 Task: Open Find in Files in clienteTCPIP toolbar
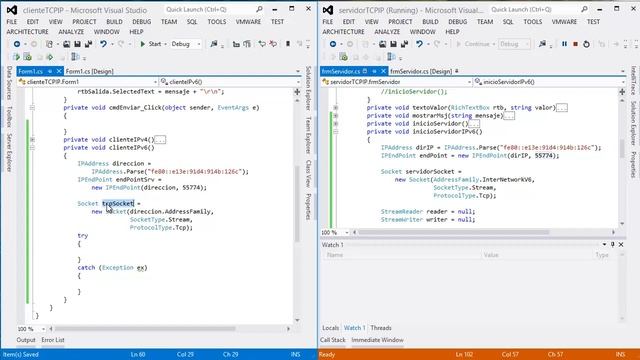click(214, 44)
